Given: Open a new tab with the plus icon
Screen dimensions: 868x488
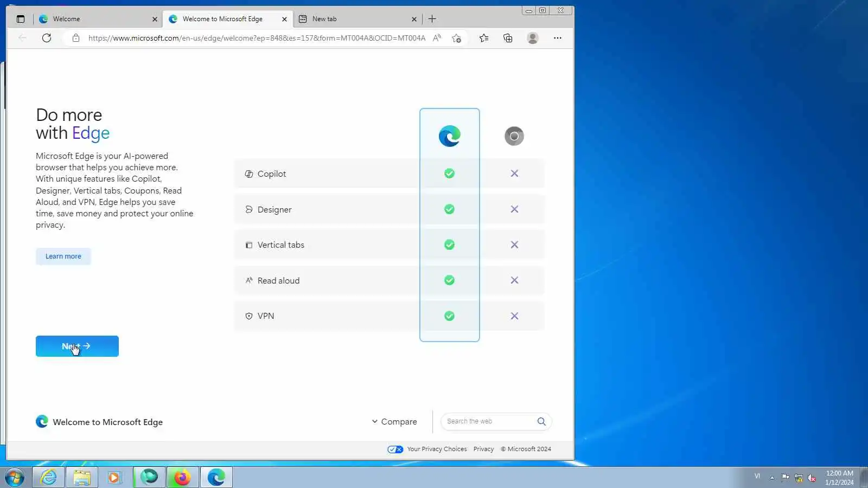Looking at the screenshot, I should click(x=432, y=19).
